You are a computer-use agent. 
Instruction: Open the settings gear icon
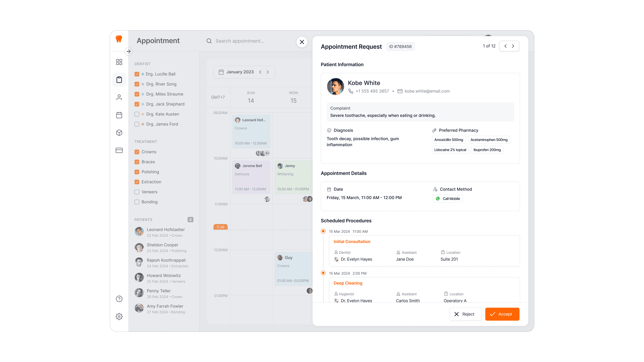pyautogui.click(x=119, y=317)
